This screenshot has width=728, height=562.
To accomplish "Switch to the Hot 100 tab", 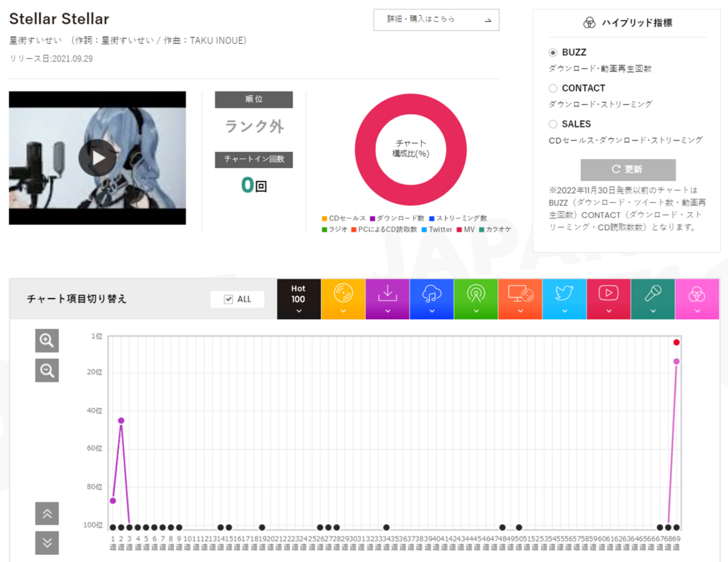I will (298, 299).
